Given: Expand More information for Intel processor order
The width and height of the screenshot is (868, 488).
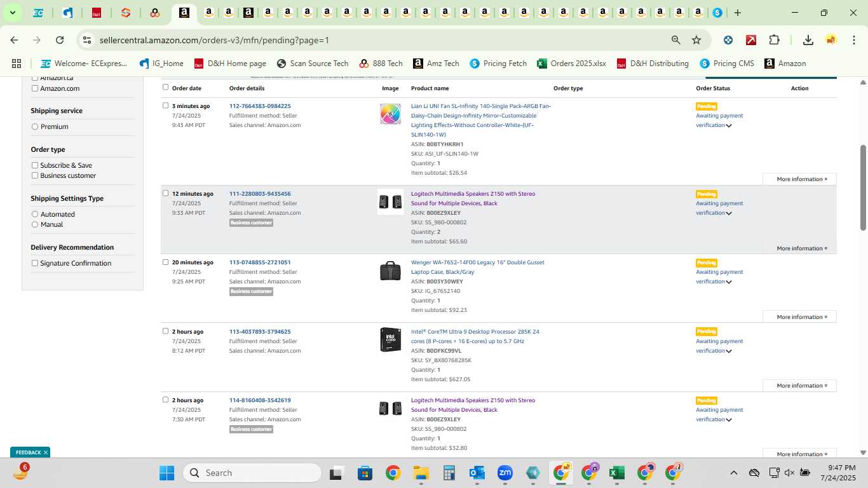Looking at the screenshot, I should pyautogui.click(x=799, y=386).
